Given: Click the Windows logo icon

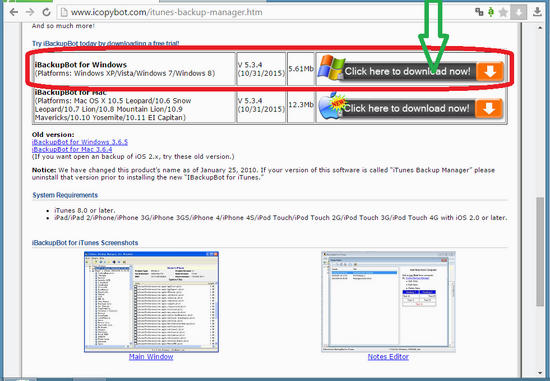Looking at the screenshot, I should 331,67.
